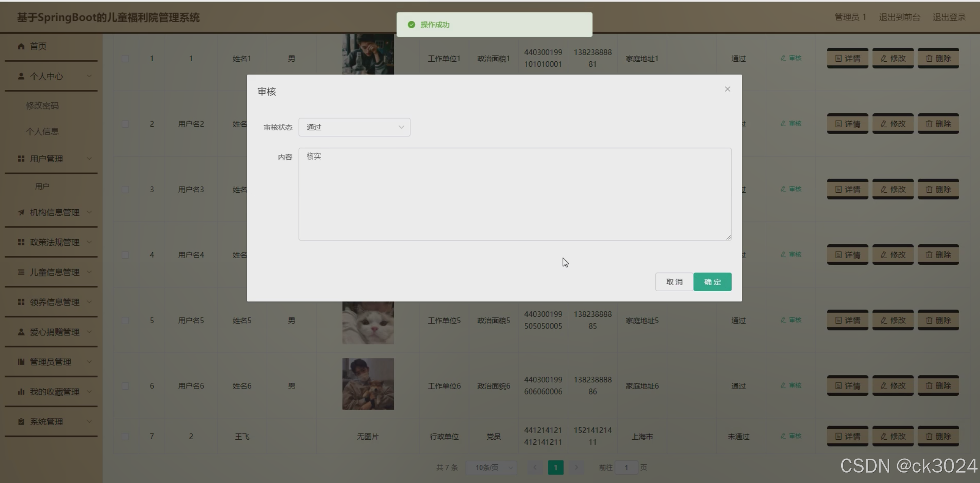Image resolution: width=980 pixels, height=483 pixels.
Task: Open the 10条/页 page size dropdown
Action: click(x=491, y=467)
